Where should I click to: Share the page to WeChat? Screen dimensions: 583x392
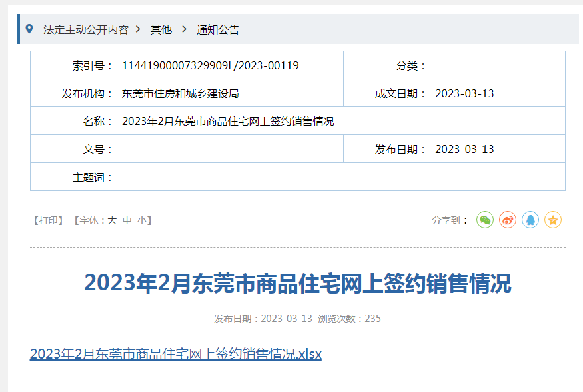[485, 220]
